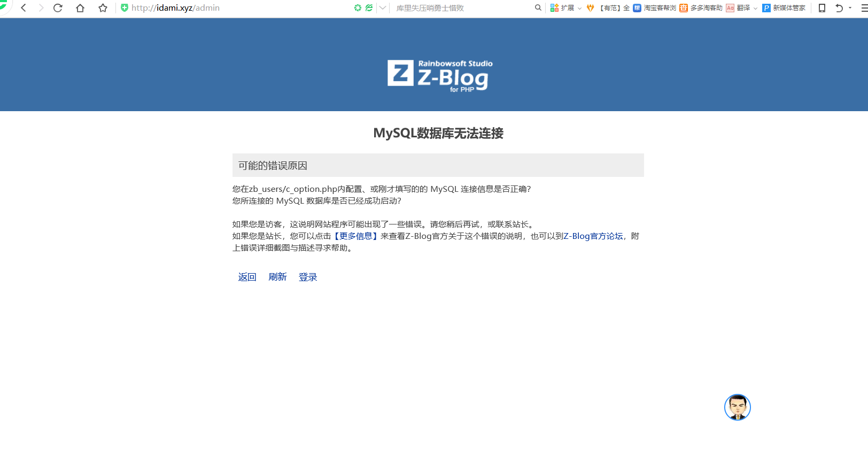Expand the 翻译 dropdown arrow
This screenshot has height=473, width=868.
(755, 8)
